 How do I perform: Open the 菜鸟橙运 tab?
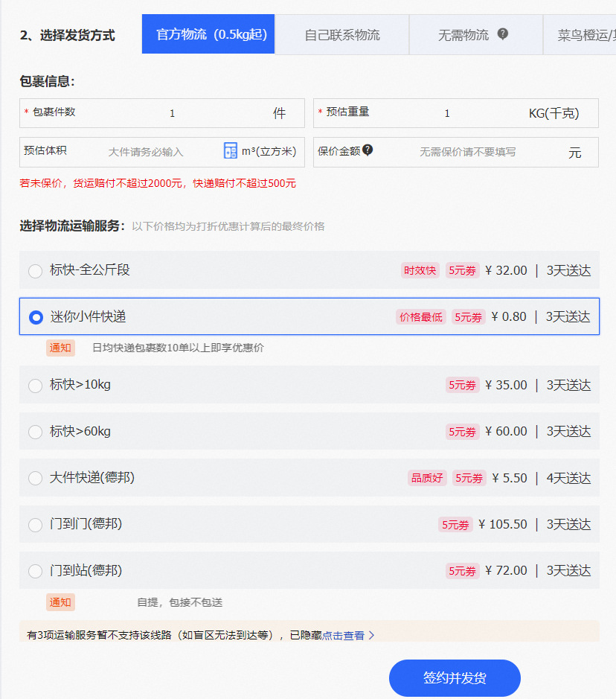[585, 35]
